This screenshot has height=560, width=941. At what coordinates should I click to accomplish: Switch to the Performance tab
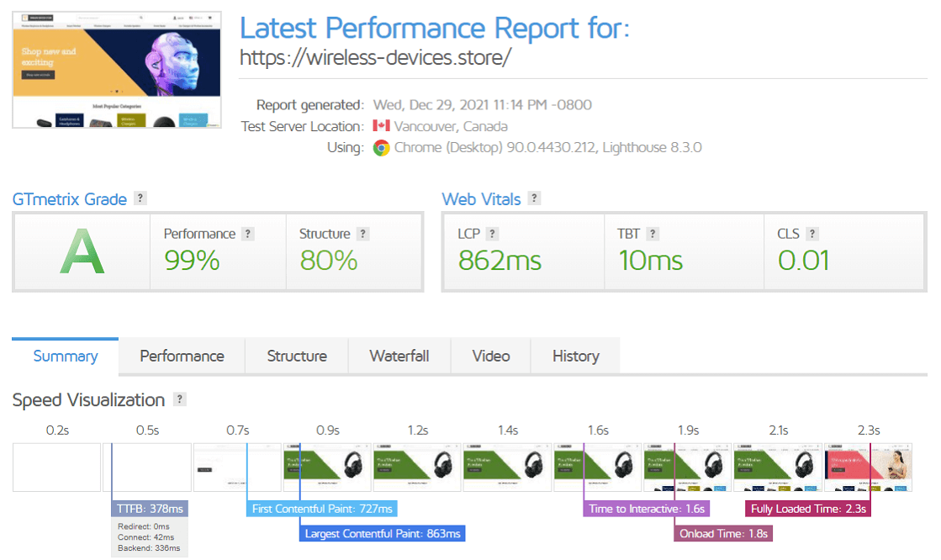[x=182, y=356]
